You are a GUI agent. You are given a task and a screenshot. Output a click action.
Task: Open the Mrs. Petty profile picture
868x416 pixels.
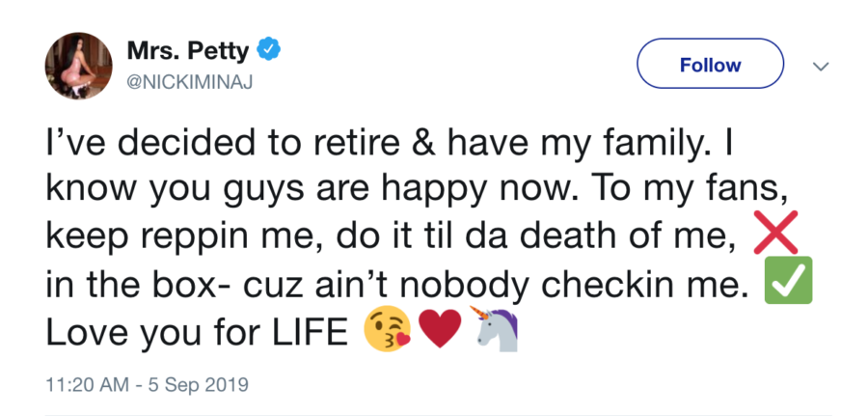pyautogui.click(x=79, y=66)
